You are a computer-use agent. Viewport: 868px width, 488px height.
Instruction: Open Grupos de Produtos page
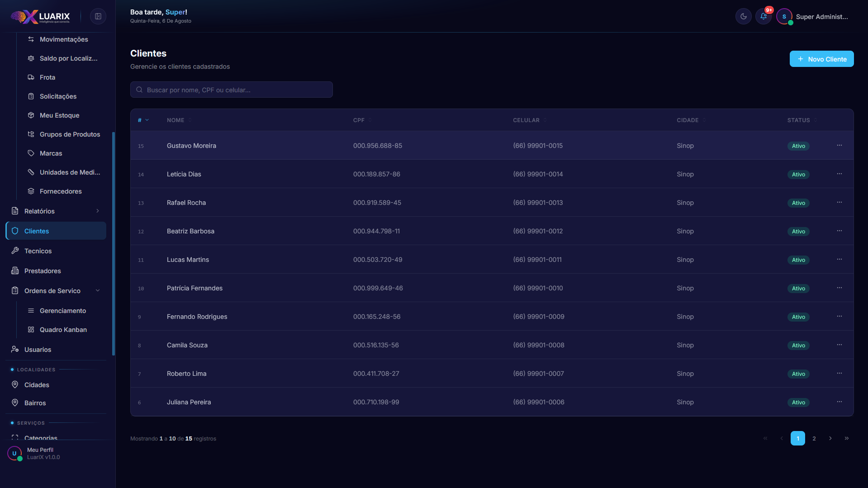pyautogui.click(x=70, y=134)
